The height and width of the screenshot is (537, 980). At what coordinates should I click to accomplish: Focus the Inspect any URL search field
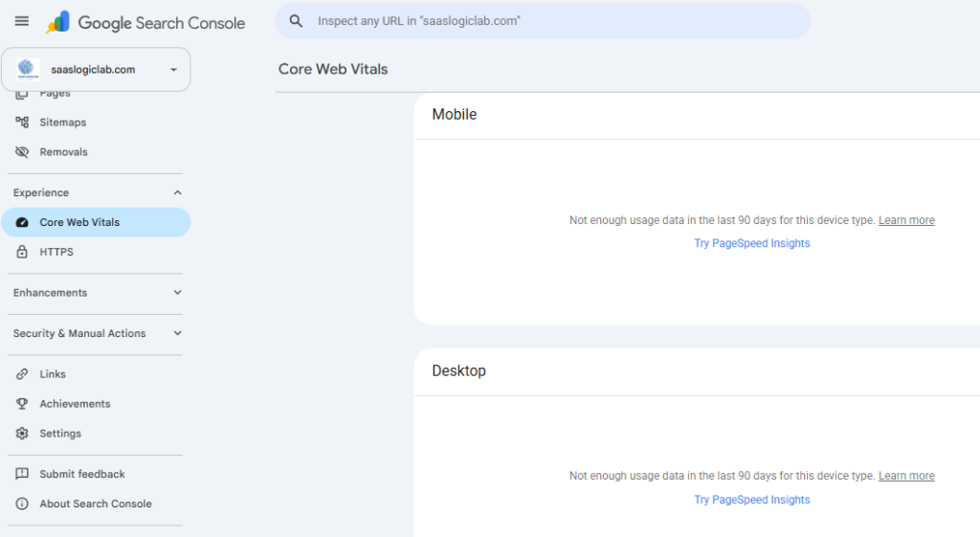point(543,21)
